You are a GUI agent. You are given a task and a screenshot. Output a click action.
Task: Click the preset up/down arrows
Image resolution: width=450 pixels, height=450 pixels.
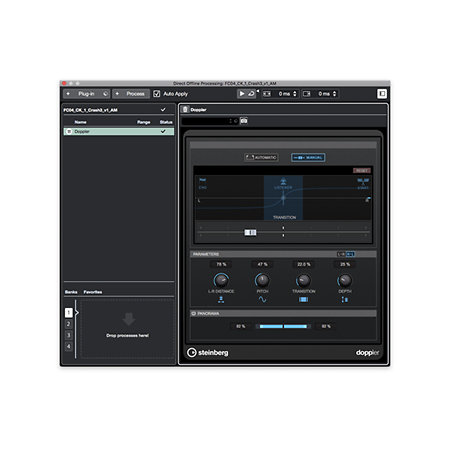(x=230, y=121)
